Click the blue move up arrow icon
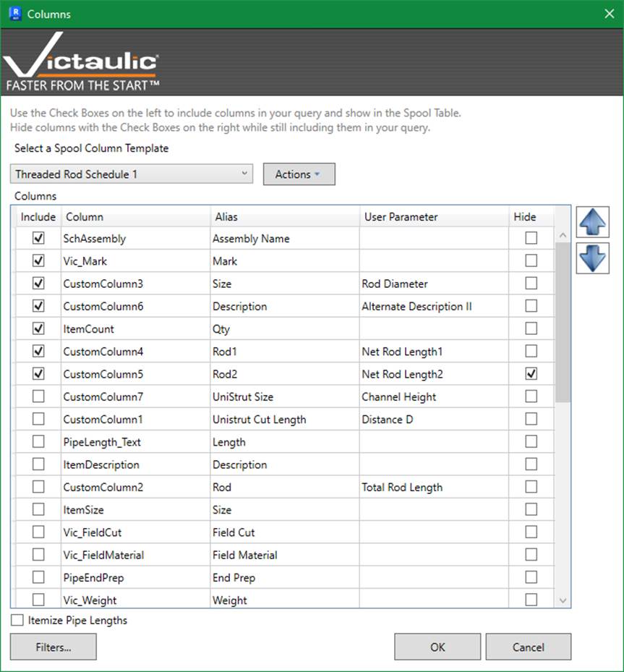 pos(592,222)
